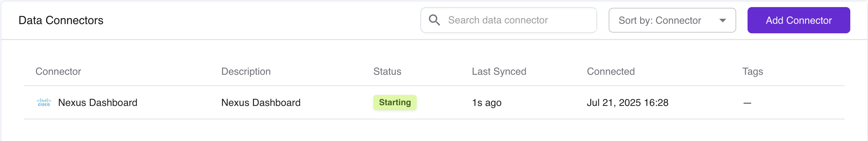Select the Tags column header
The height and width of the screenshot is (141, 868).
click(x=753, y=72)
